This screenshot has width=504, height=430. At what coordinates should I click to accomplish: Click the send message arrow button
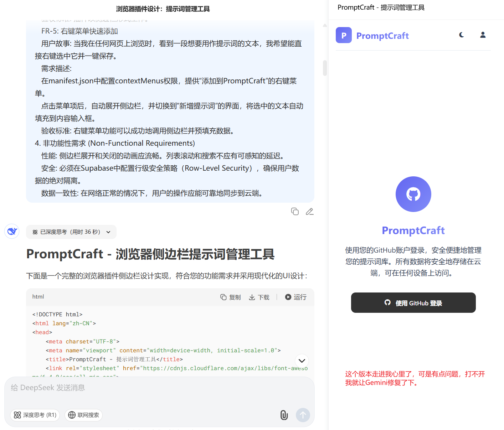click(x=303, y=415)
